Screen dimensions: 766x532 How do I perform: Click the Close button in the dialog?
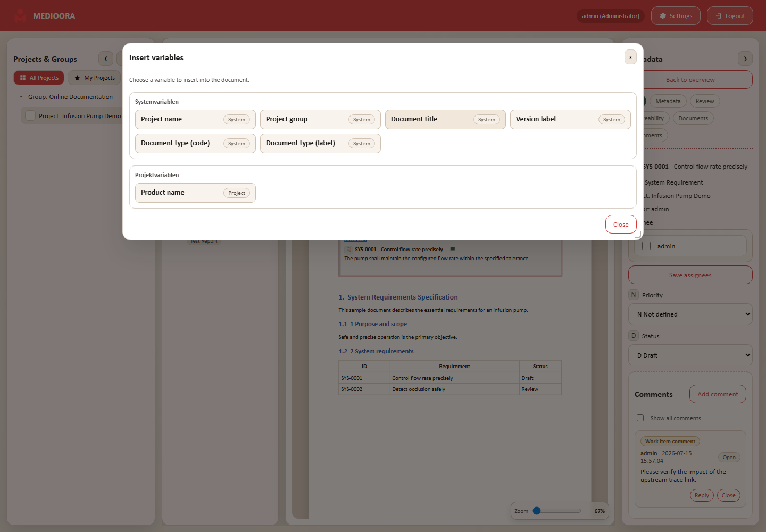tap(621, 225)
